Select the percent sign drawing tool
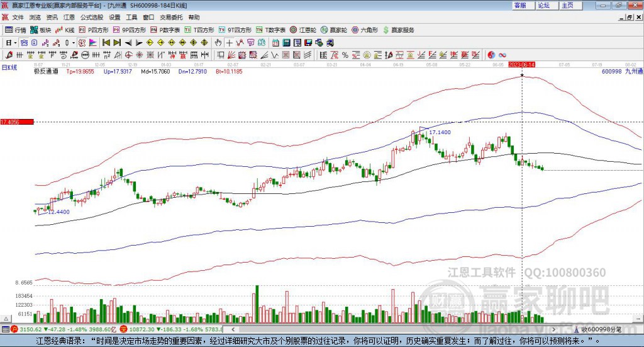This screenshot has width=644, height=347. tap(345, 55)
